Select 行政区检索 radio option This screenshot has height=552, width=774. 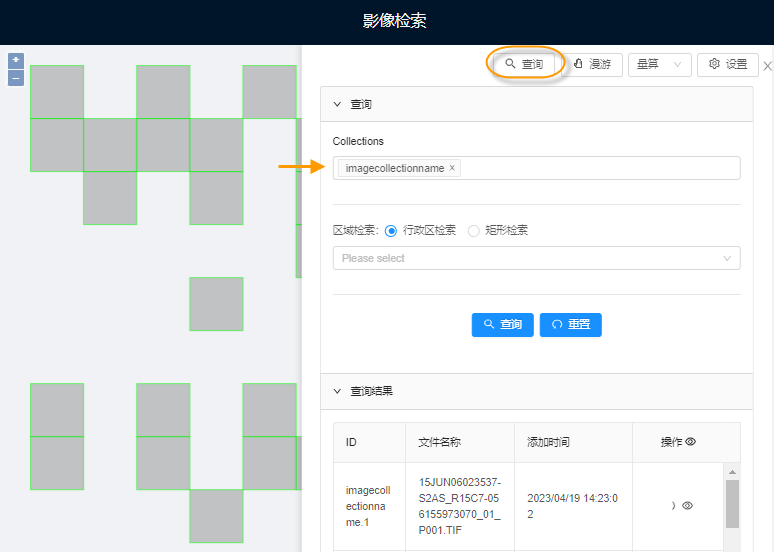point(391,230)
